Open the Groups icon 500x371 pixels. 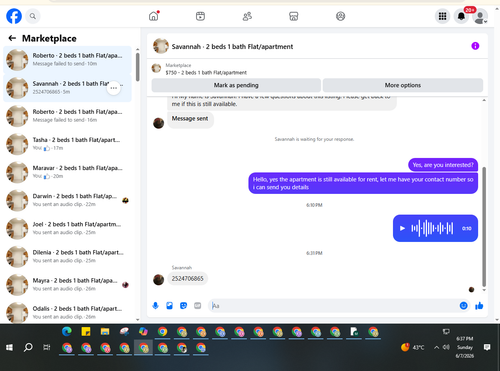(x=340, y=16)
